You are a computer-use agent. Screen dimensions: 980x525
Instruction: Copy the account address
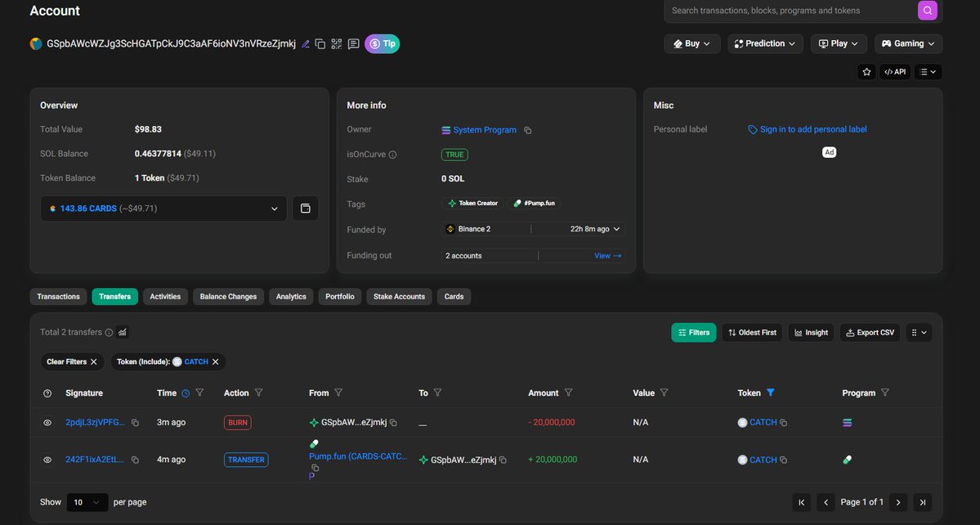click(x=320, y=44)
